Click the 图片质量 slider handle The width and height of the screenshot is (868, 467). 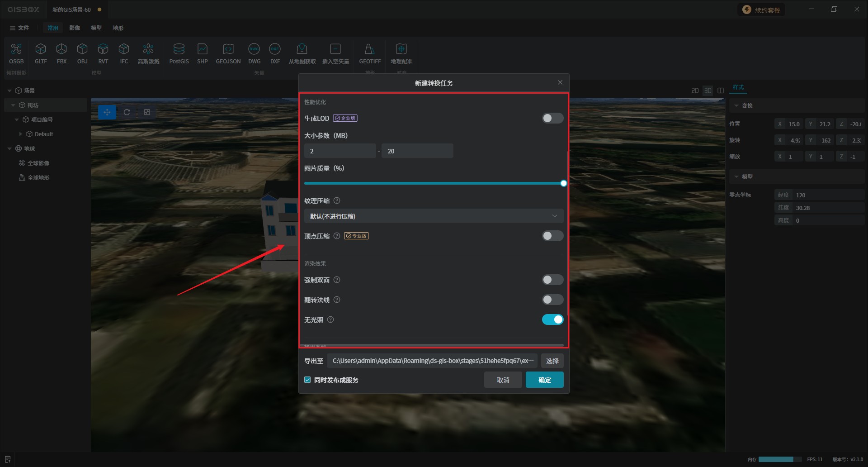pos(563,184)
